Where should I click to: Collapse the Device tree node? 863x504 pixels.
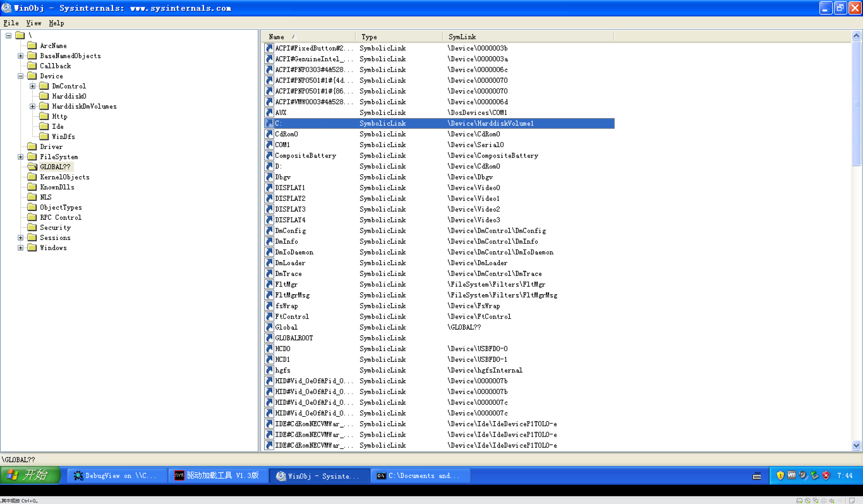click(20, 76)
